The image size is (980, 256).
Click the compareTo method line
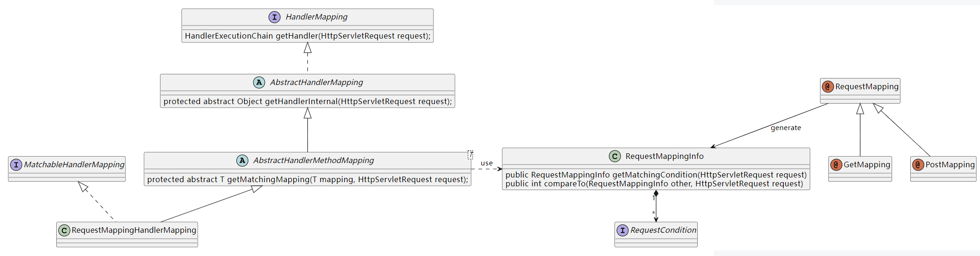[x=654, y=184]
